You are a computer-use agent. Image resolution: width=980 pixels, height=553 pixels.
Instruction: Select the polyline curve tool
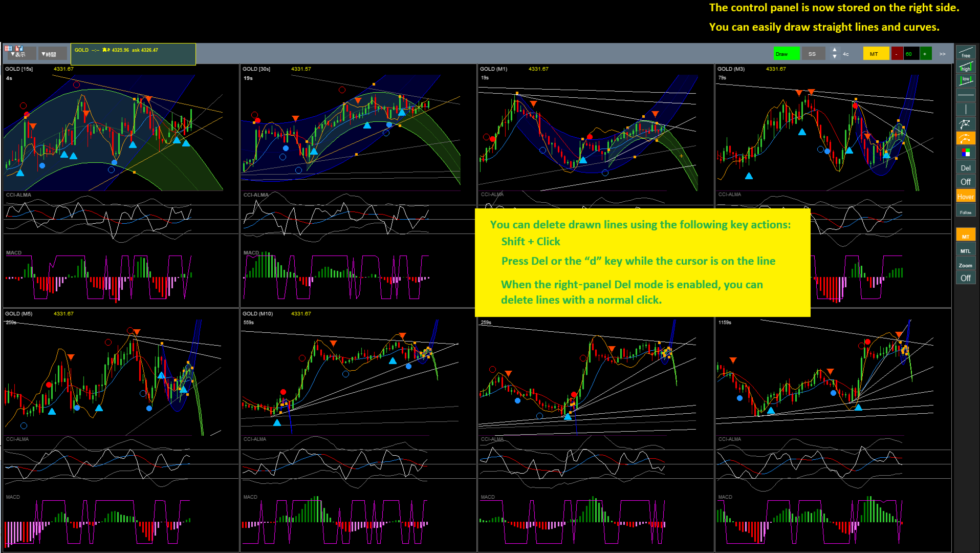966,123
